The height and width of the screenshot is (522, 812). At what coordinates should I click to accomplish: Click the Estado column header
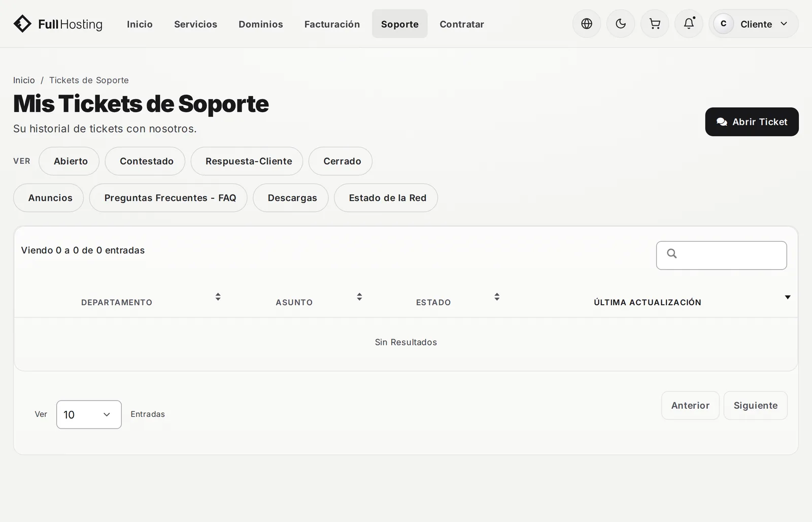tap(433, 302)
